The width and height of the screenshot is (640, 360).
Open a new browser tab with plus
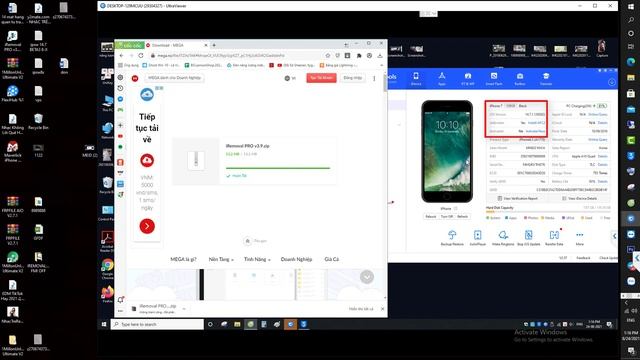(214, 45)
